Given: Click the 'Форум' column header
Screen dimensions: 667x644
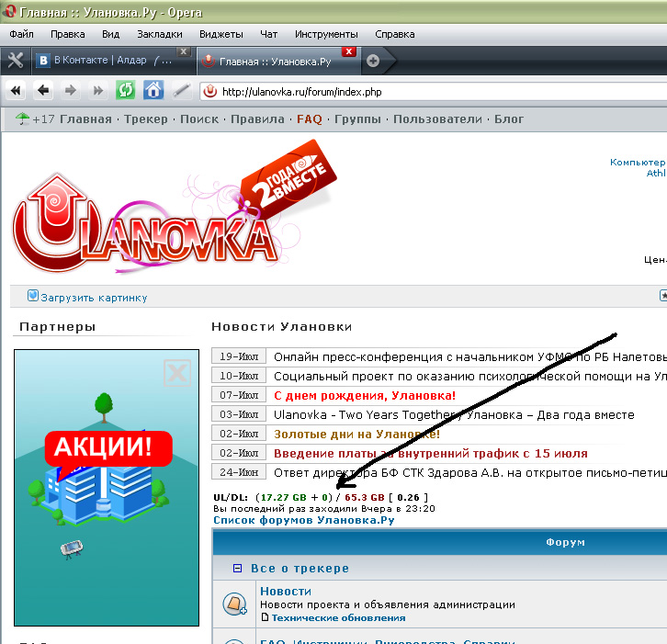Looking at the screenshot, I should click(565, 542).
